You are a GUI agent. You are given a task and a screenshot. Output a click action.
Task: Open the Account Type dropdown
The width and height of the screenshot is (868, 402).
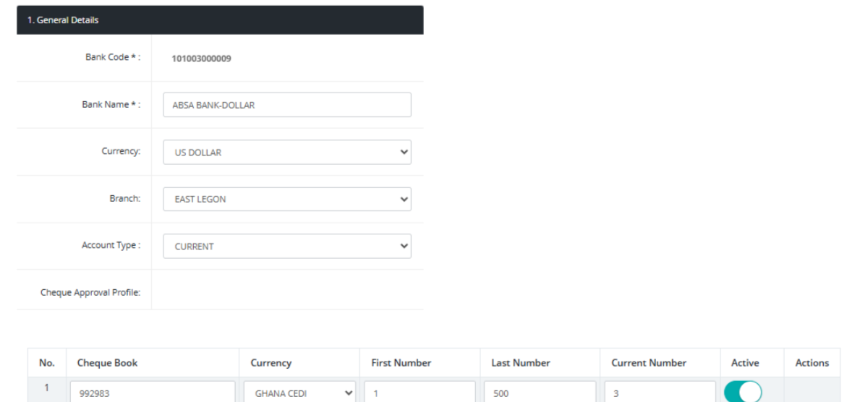coord(287,246)
